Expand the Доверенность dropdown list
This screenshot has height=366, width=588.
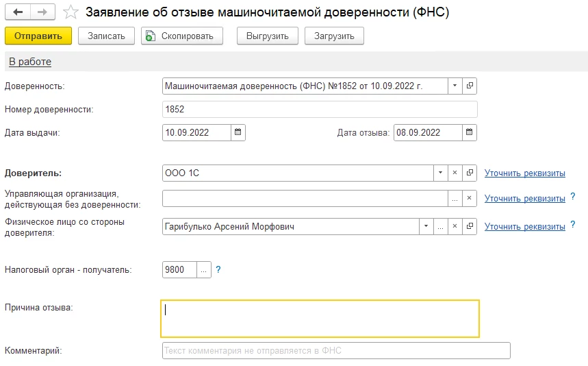point(455,86)
